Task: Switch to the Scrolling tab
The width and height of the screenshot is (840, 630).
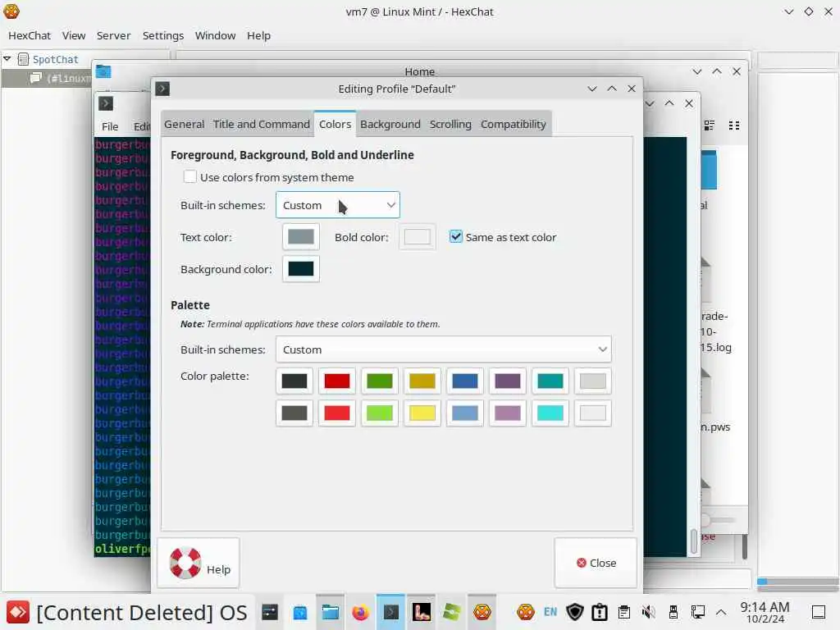Action: [x=450, y=124]
